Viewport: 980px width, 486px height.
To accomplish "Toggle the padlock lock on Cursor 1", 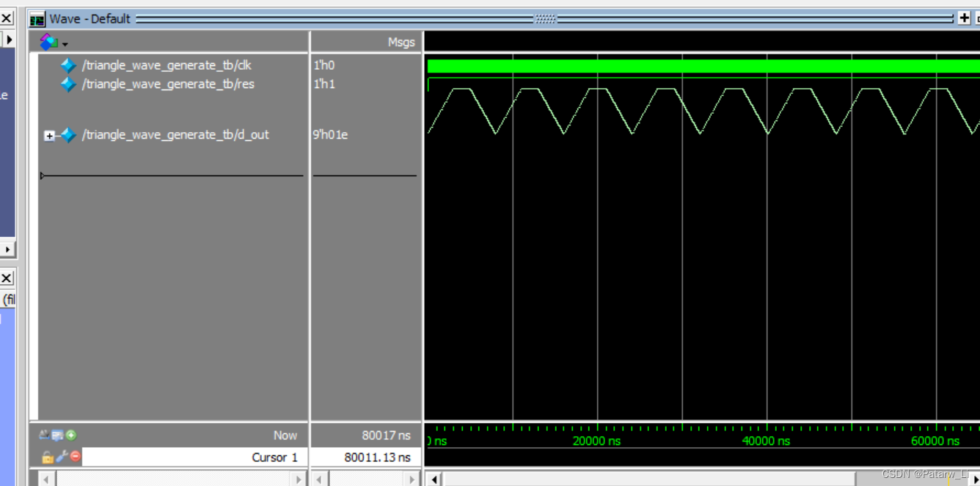I will point(48,457).
